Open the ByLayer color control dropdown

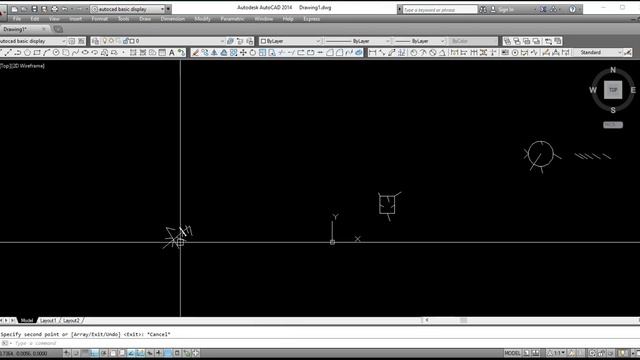coord(290,41)
